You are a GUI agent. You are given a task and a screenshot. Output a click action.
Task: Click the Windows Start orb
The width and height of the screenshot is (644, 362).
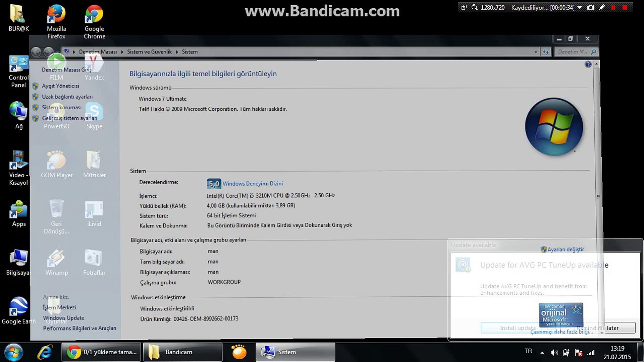pyautogui.click(x=13, y=352)
